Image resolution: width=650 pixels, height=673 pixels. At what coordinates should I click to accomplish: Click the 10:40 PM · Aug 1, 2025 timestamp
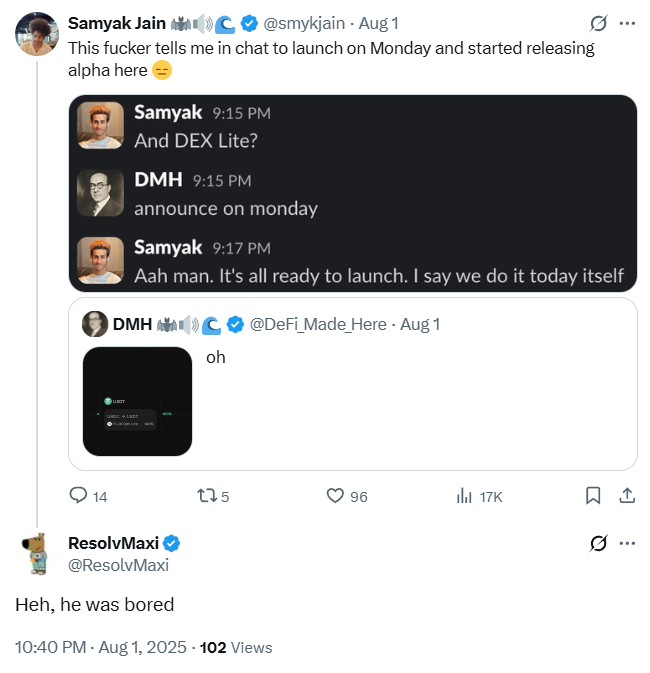[101, 647]
